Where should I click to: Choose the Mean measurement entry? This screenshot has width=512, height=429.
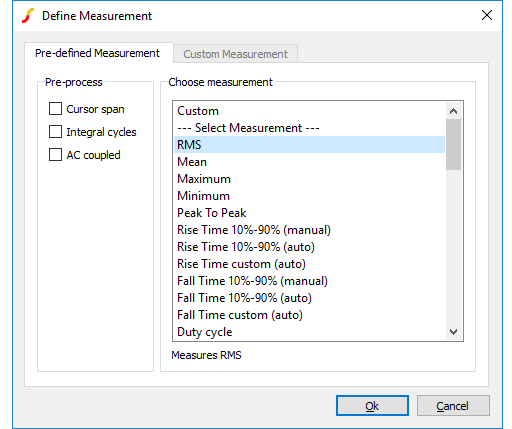point(309,162)
